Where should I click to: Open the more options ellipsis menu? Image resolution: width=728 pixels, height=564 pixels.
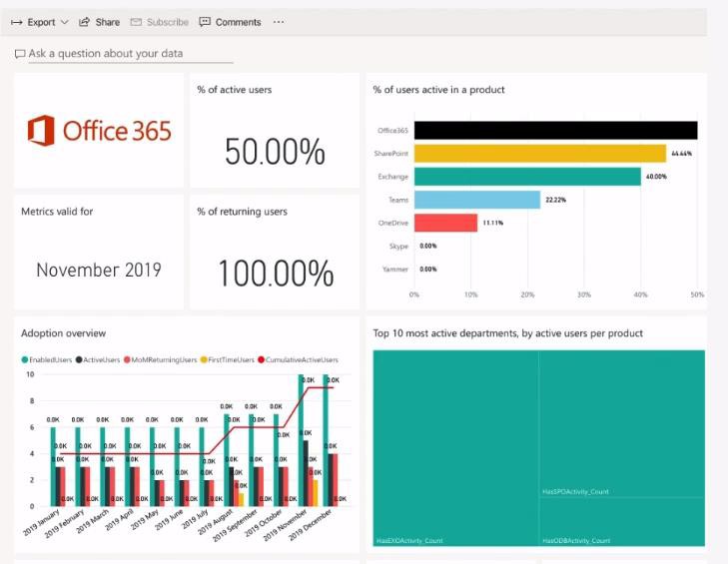tap(279, 22)
